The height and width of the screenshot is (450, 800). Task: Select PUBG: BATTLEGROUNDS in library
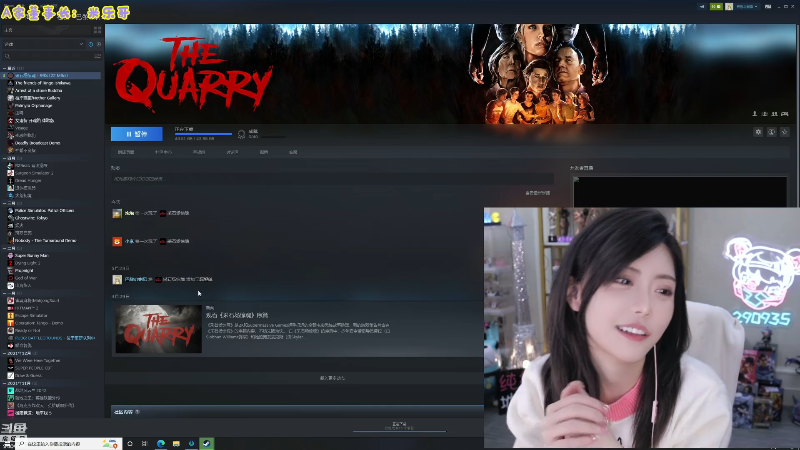[x=55, y=338]
